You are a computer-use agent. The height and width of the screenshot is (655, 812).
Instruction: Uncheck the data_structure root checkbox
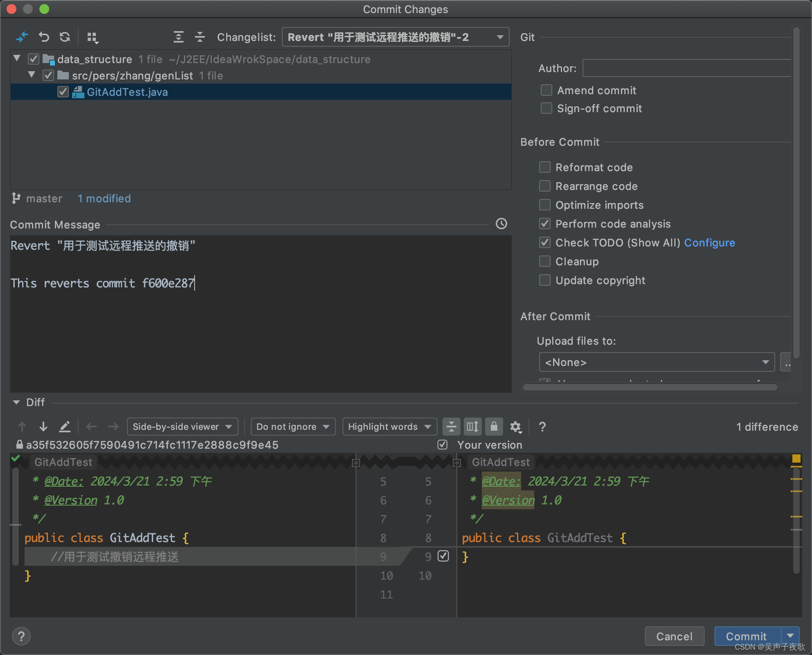(x=34, y=59)
